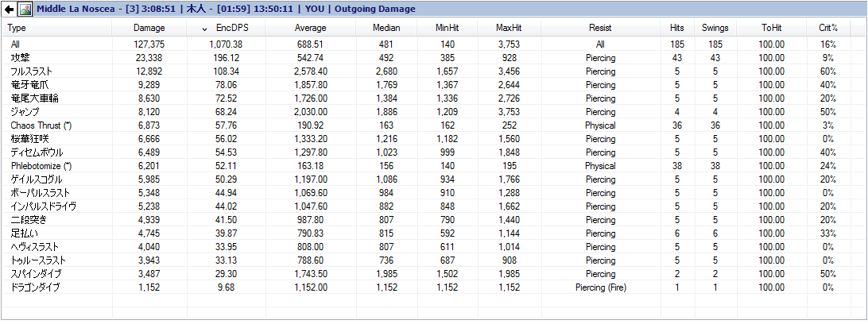Click the Type column header
The image size is (868, 324).
point(57,29)
